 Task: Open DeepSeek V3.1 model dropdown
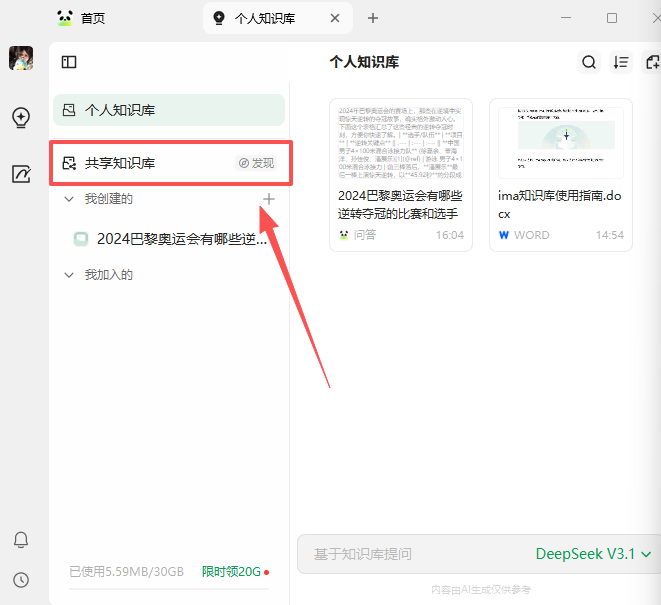[593, 554]
